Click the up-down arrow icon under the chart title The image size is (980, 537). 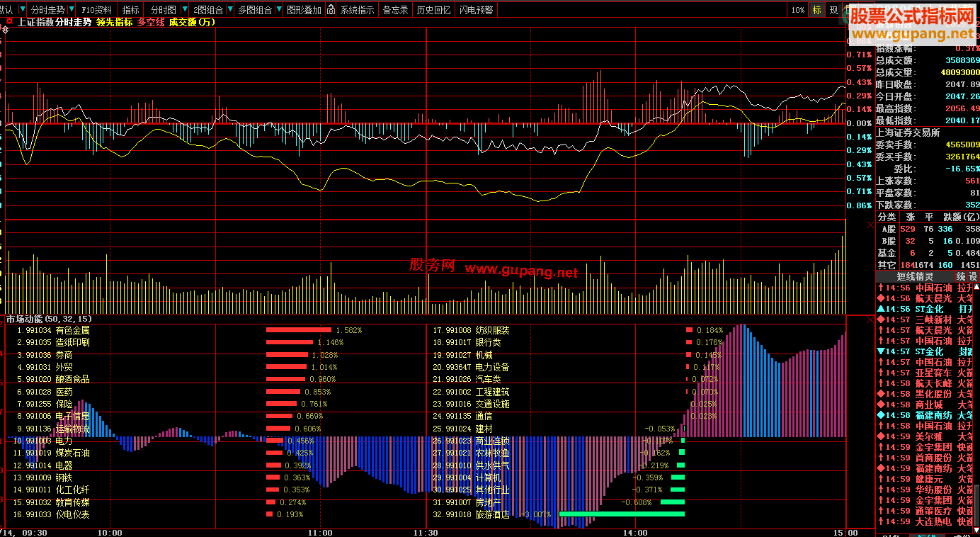(x=5, y=30)
